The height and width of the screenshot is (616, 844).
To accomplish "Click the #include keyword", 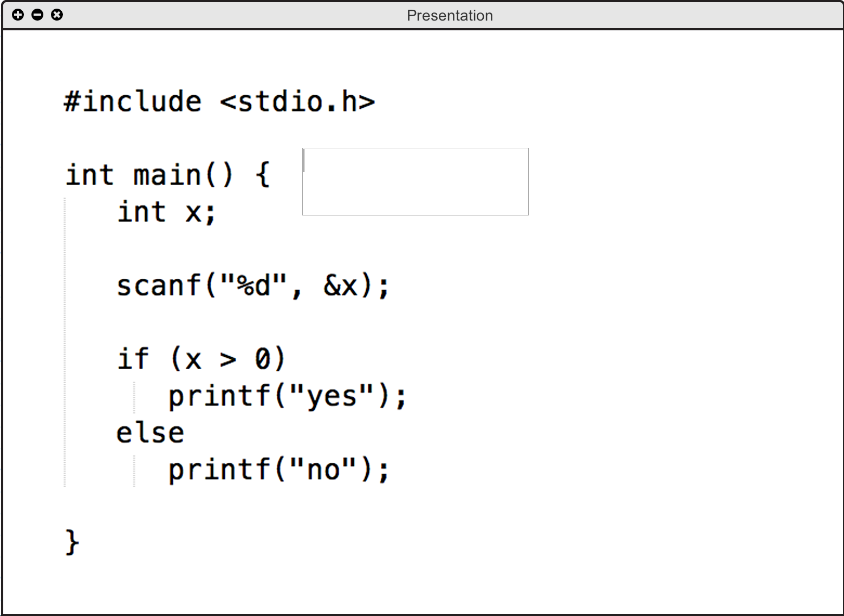I will [133, 102].
